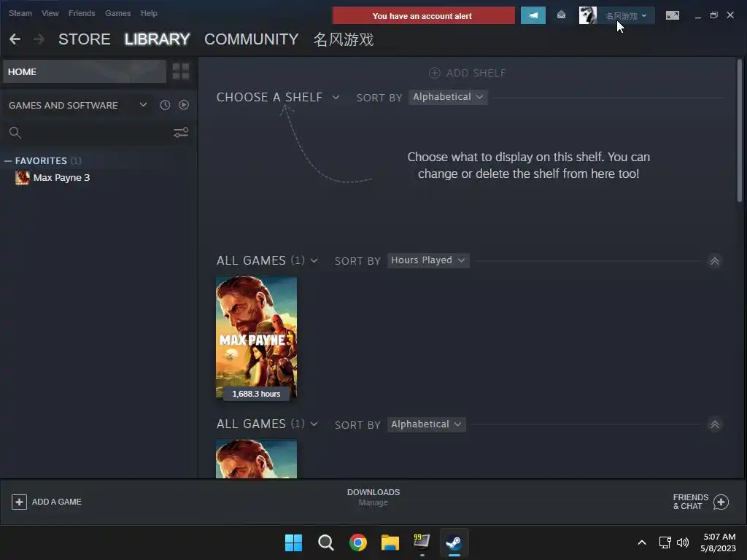This screenshot has height=560, width=747.
Task: Collapse the Favorites category
Action: tap(7, 161)
